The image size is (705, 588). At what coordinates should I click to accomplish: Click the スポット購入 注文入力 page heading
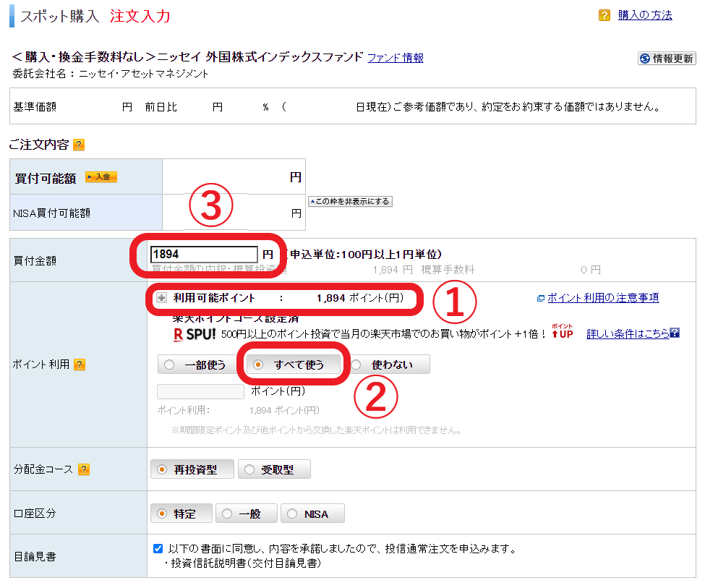pos(95,16)
